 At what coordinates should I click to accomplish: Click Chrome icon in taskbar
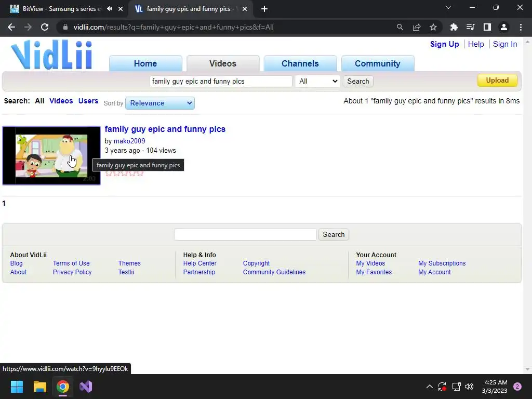point(63,387)
